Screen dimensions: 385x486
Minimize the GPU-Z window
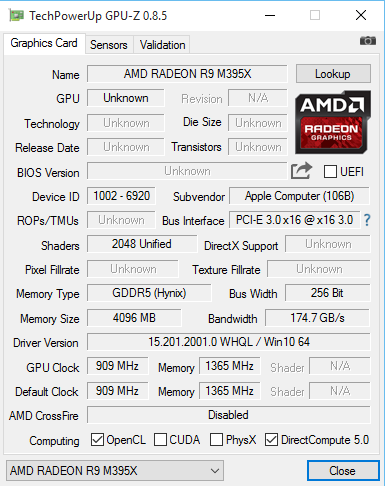click(270, 15)
